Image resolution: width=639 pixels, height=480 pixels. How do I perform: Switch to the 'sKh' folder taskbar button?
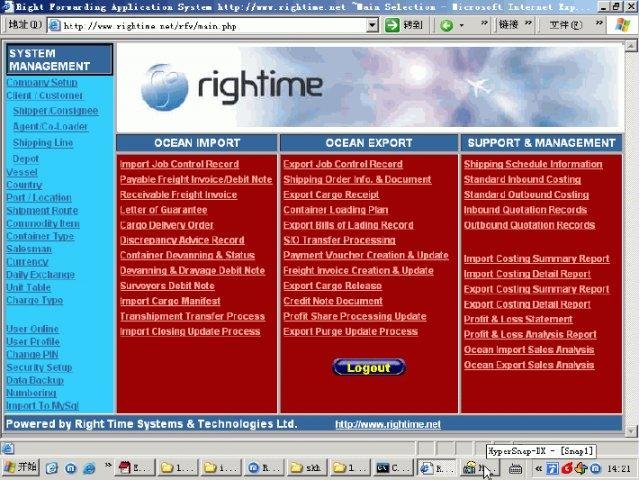(308, 468)
